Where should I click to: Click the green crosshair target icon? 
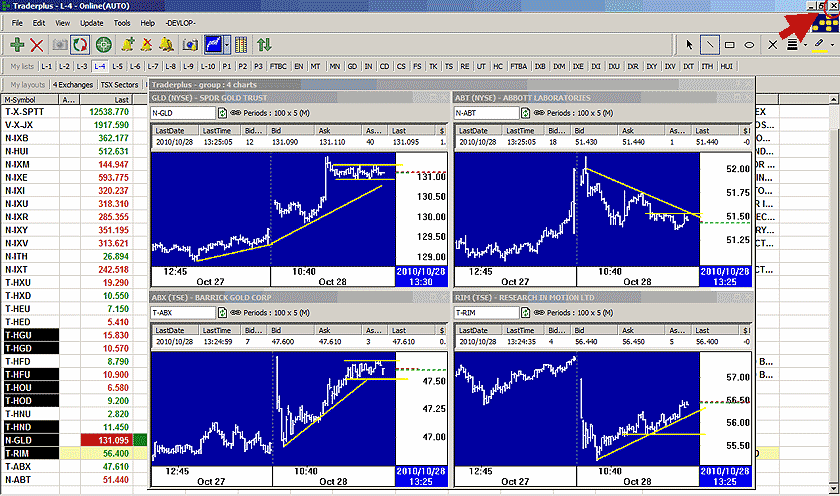point(104,45)
